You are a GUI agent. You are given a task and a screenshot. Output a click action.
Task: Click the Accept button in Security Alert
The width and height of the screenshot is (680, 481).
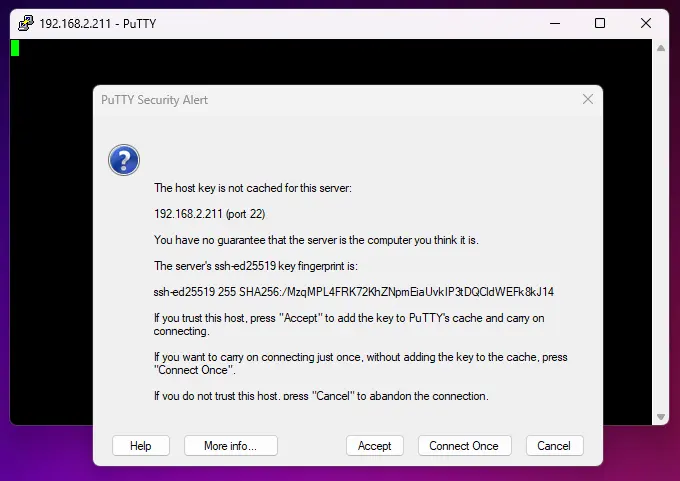(x=375, y=445)
